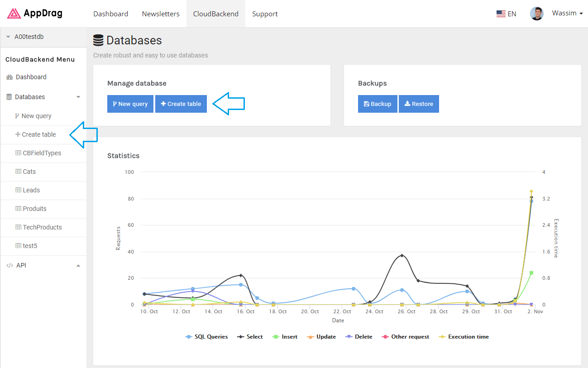The height and width of the screenshot is (368, 588).
Task: Toggle the Select series in legend
Action: coord(250,337)
